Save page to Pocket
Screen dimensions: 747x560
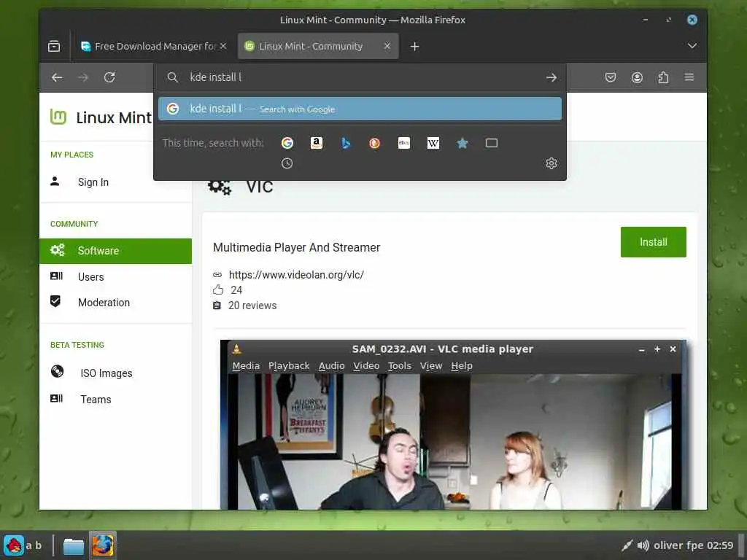click(x=611, y=77)
